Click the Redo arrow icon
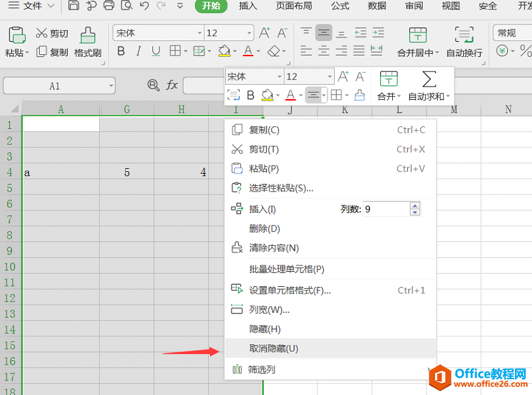This screenshot has width=532, height=395. coord(161,6)
